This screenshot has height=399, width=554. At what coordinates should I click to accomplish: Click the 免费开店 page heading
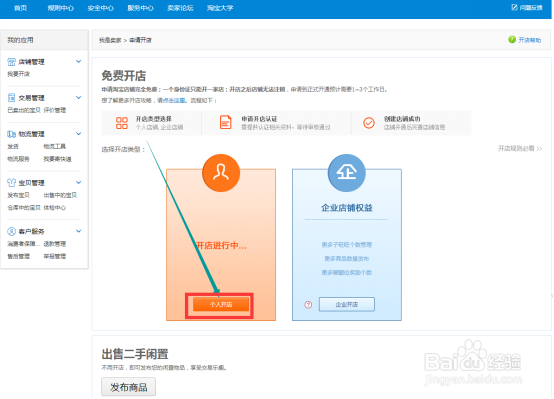click(x=124, y=76)
